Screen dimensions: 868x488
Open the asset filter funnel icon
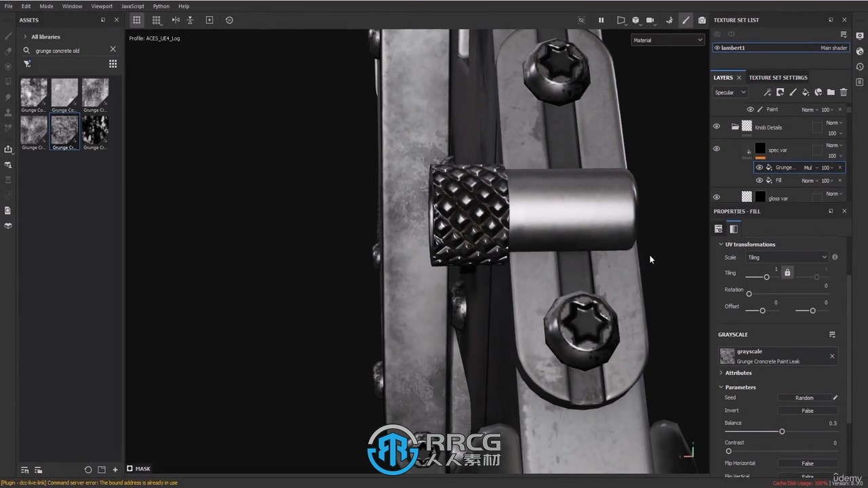tap(27, 64)
